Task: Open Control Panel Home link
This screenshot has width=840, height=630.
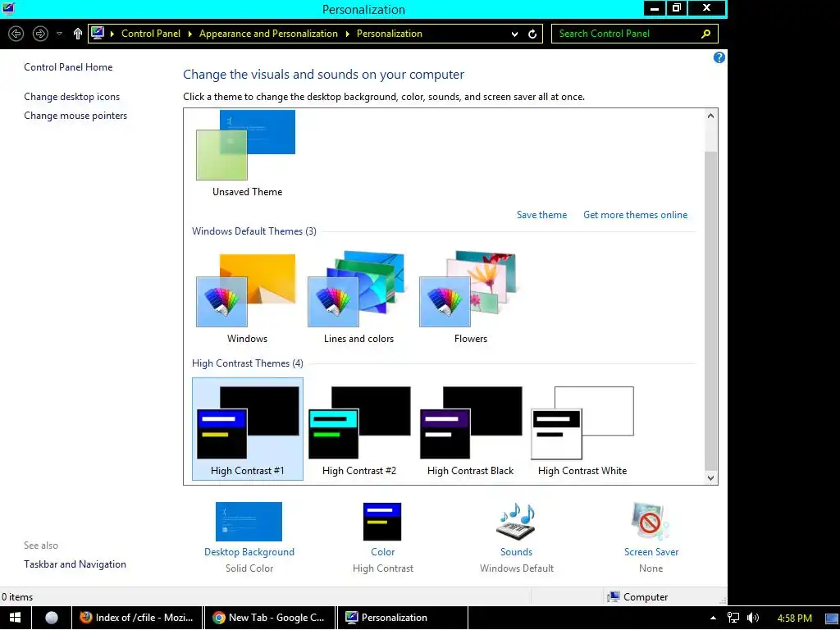Action: pos(68,67)
